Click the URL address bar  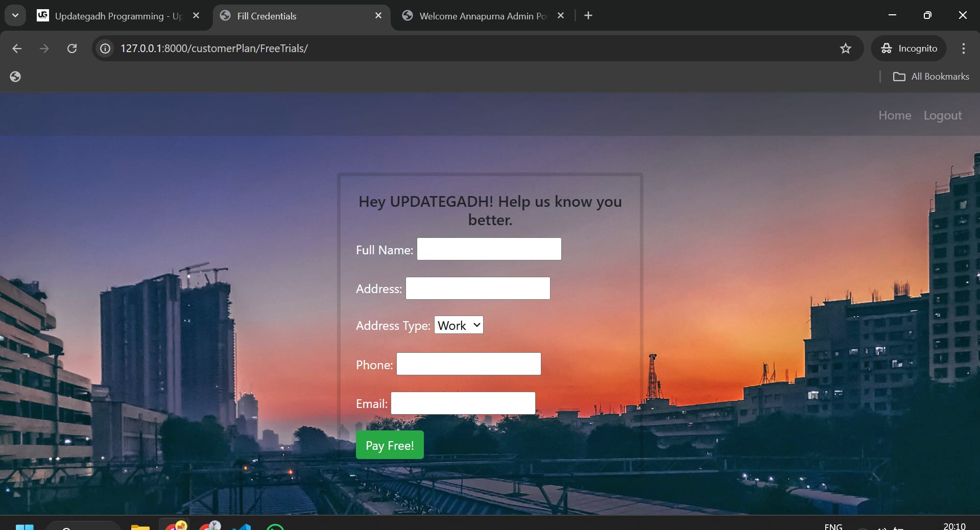(x=460, y=49)
